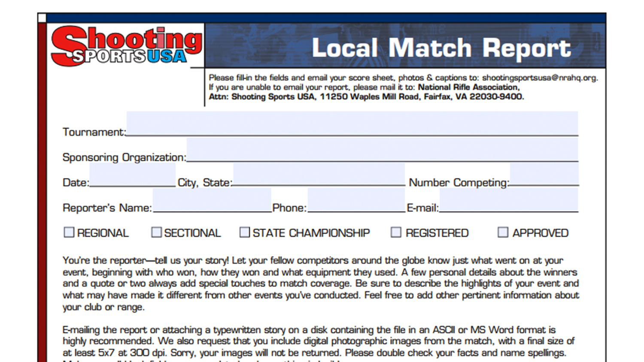The image size is (644, 362).
Task: Click the Local Match Report header banner
Action: [441, 47]
